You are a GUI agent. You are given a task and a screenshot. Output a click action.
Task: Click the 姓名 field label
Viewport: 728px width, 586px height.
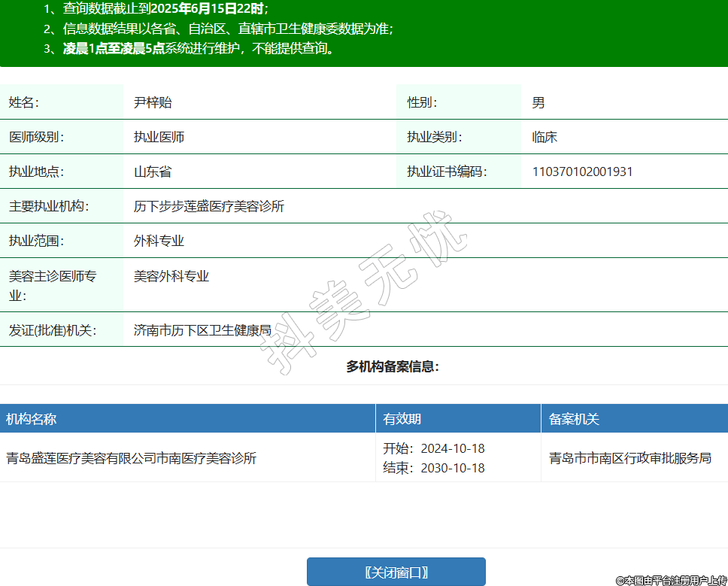pos(24,102)
